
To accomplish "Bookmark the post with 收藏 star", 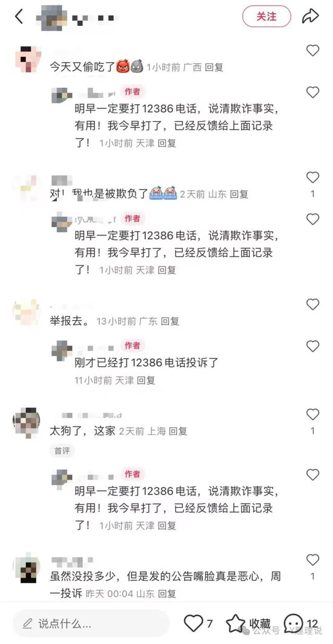I will coord(236,623).
